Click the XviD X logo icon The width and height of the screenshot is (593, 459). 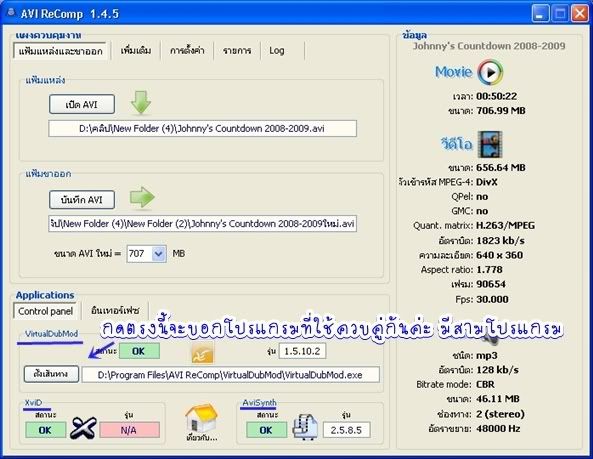[83, 428]
